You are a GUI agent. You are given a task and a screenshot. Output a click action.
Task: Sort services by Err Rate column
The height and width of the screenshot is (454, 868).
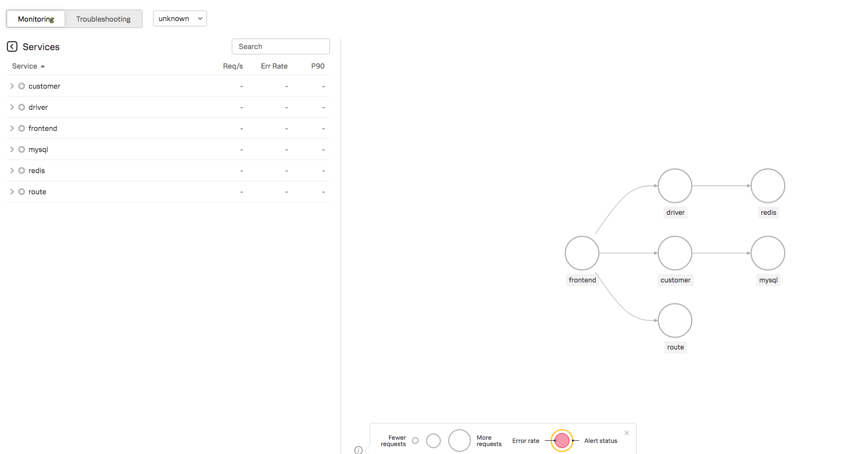pyautogui.click(x=274, y=66)
